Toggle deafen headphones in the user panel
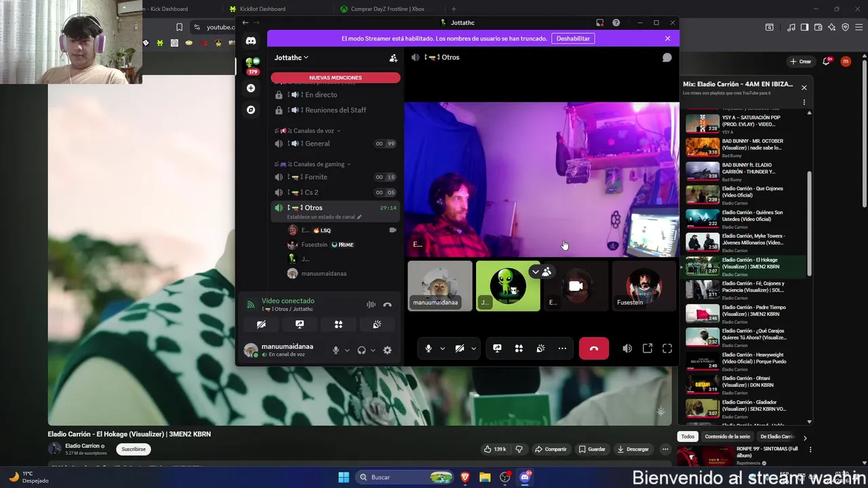This screenshot has width=868, height=488. click(x=361, y=350)
